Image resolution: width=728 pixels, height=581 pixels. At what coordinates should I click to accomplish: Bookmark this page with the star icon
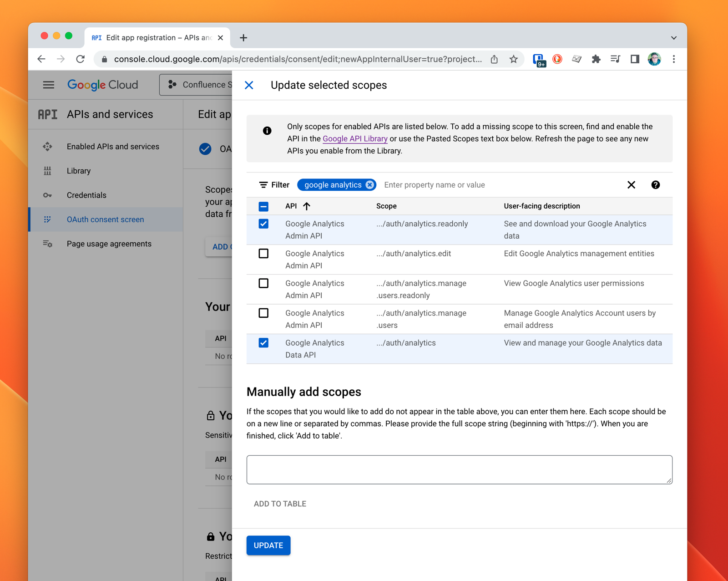(514, 59)
